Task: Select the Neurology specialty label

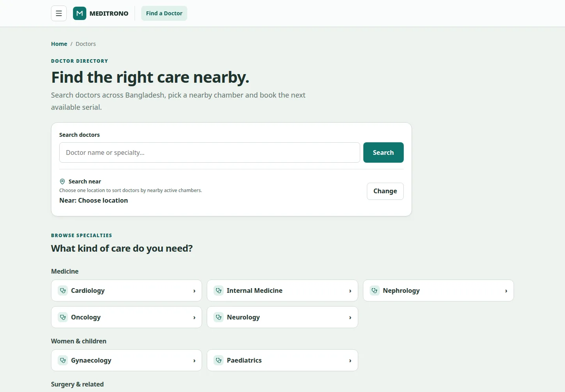Action: (x=243, y=317)
